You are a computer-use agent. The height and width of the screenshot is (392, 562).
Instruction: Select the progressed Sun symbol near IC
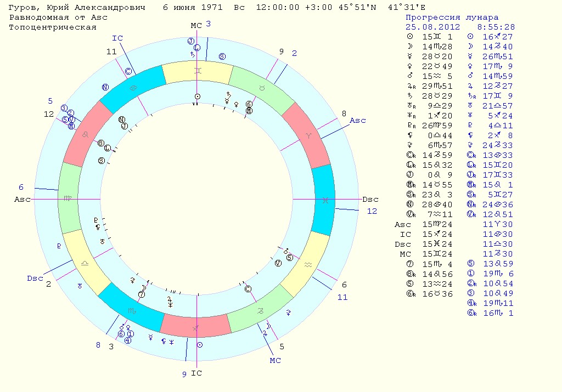point(200,345)
